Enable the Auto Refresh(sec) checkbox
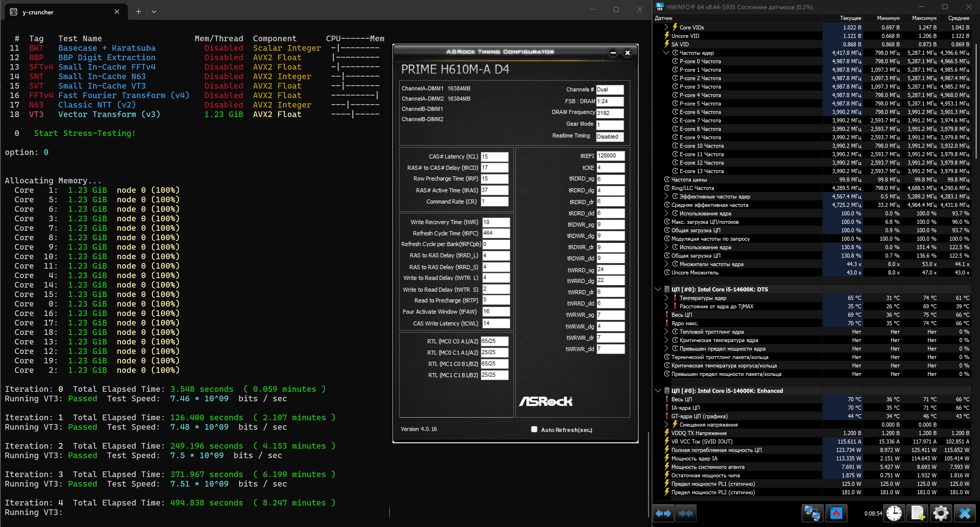Viewport: 980px width, 527px height. [x=534, y=429]
